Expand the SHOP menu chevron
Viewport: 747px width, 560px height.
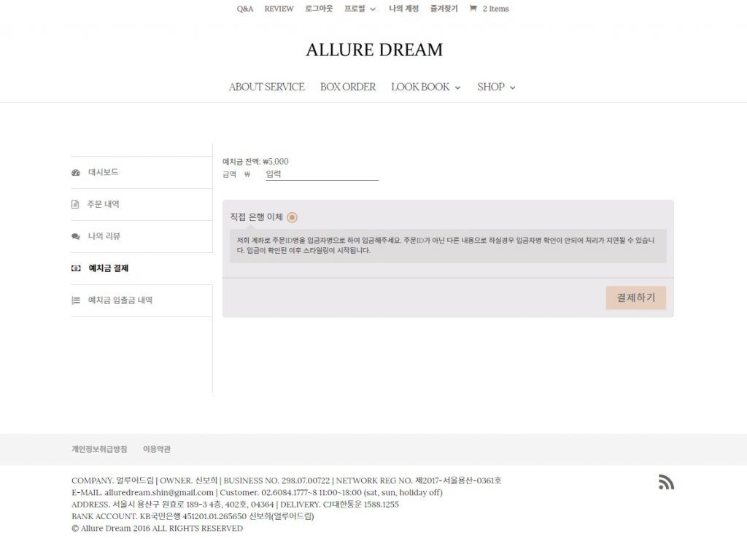[513, 87]
